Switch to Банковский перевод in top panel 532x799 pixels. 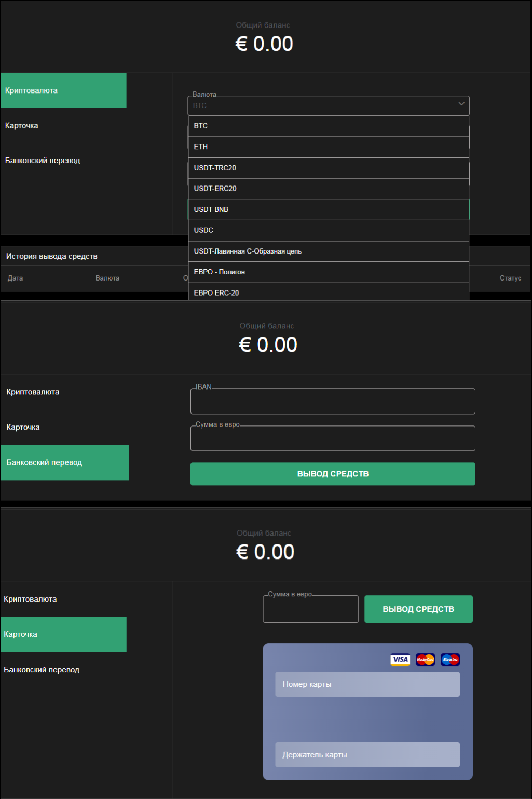coord(63,161)
